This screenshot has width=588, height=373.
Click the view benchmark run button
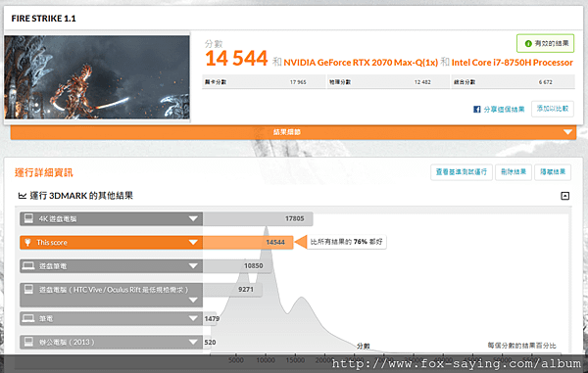462,172
